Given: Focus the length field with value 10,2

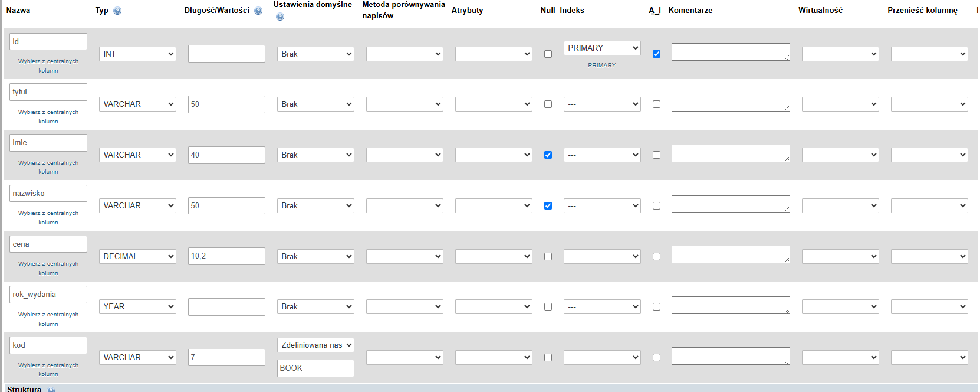Looking at the screenshot, I should pos(226,256).
